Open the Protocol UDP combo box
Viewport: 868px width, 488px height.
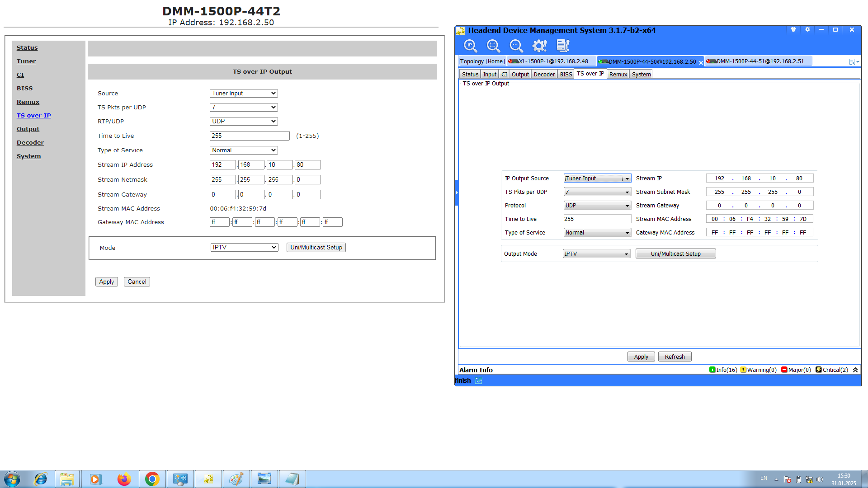point(597,206)
